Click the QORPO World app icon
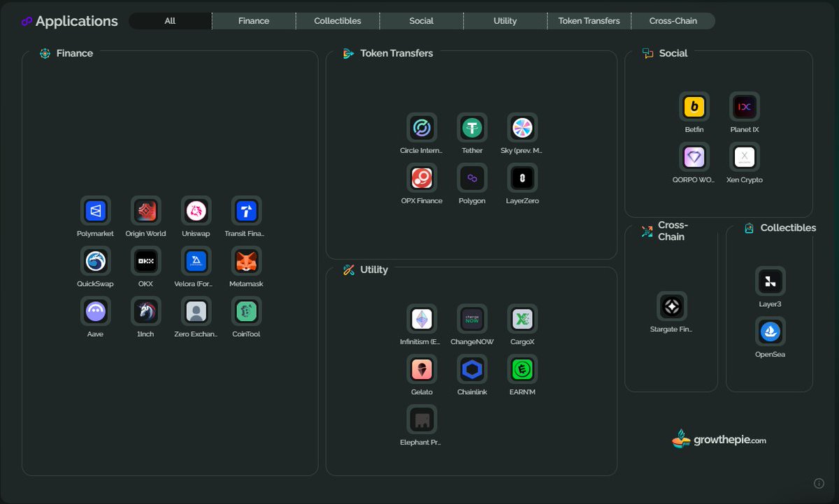 point(694,157)
